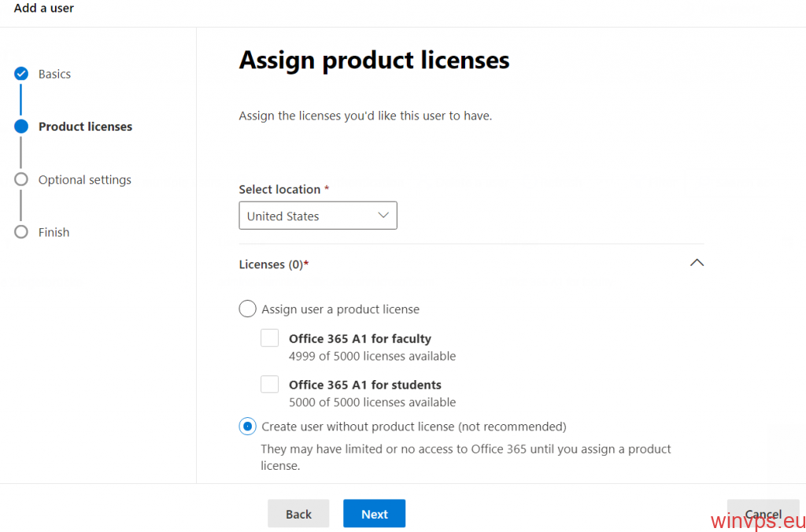The width and height of the screenshot is (806, 532).
Task: Open the Select location dropdown
Action: coord(317,216)
